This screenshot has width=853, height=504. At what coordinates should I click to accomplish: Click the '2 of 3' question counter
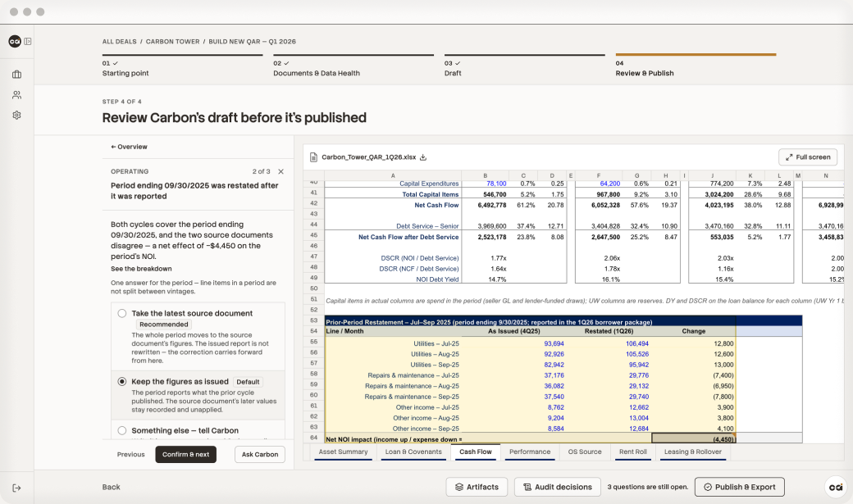[x=261, y=171]
